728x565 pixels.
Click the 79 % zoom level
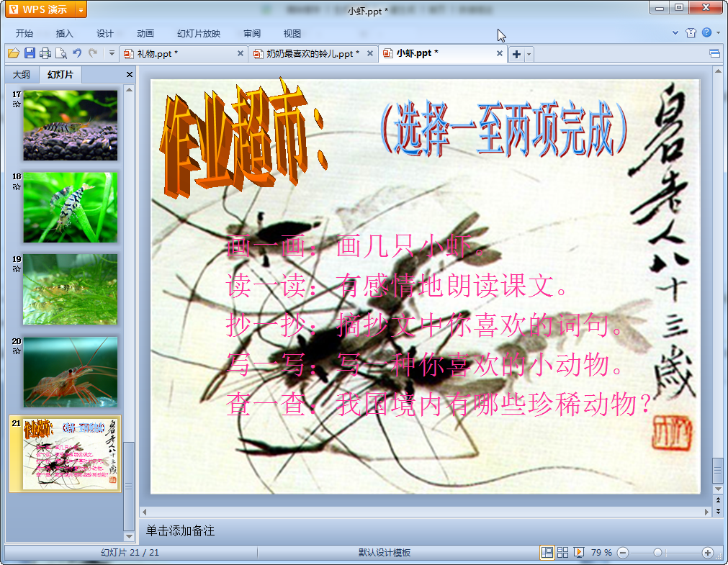(x=601, y=553)
